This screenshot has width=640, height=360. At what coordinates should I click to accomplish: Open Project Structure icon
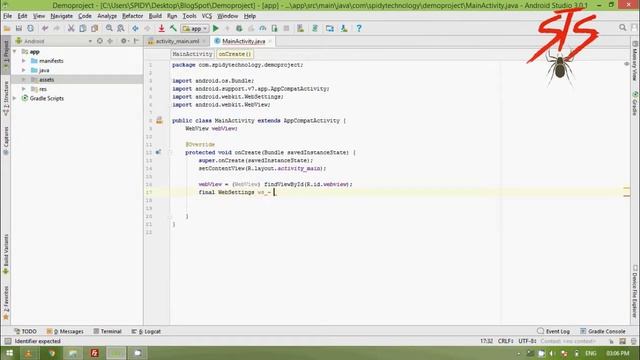point(330,29)
